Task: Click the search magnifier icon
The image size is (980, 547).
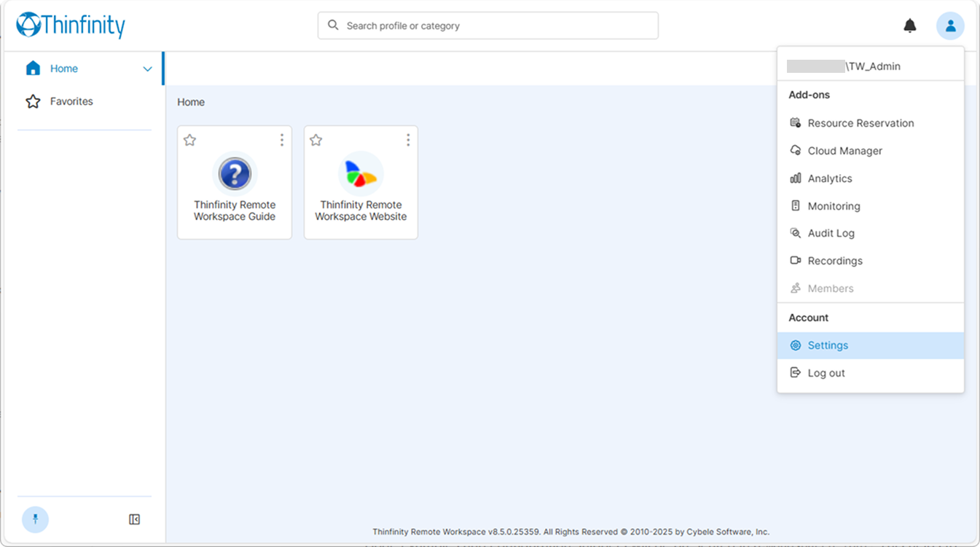Action: 333,25
